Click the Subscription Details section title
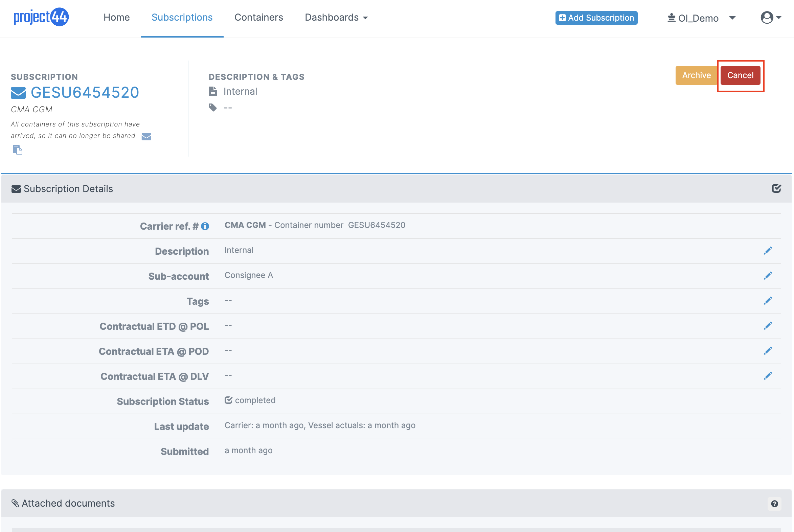This screenshot has width=794, height=532. click(x=68, y=189)
